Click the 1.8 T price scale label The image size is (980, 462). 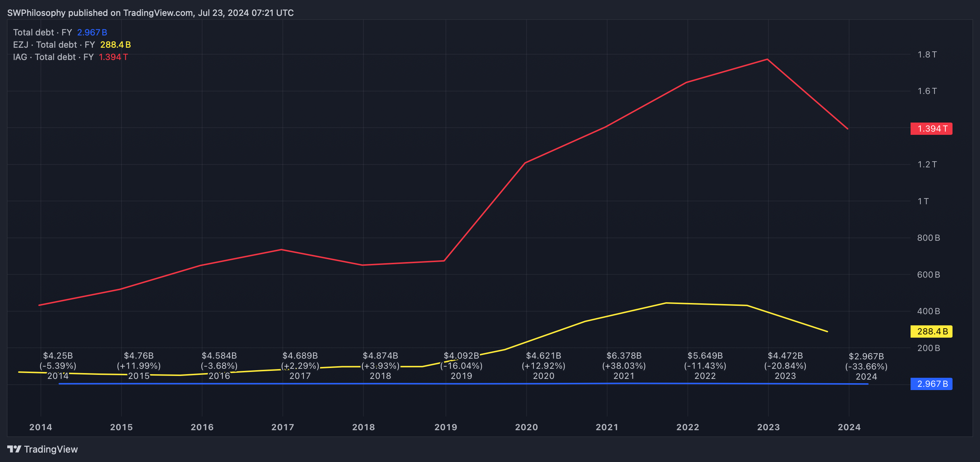tap(927, 54)
